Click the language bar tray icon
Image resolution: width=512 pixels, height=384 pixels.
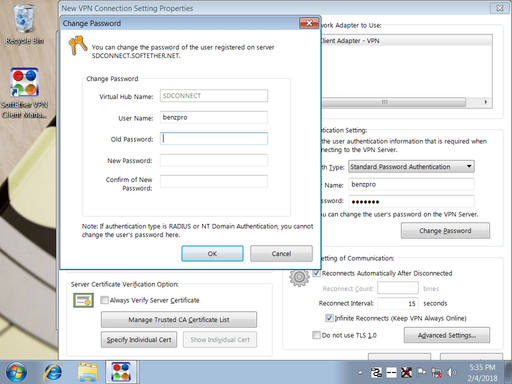tap(391, 373)
